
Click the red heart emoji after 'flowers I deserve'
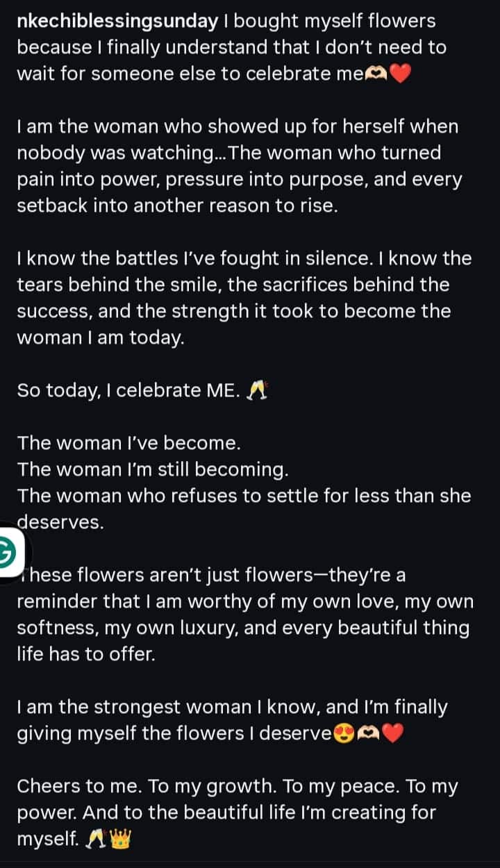392,734
